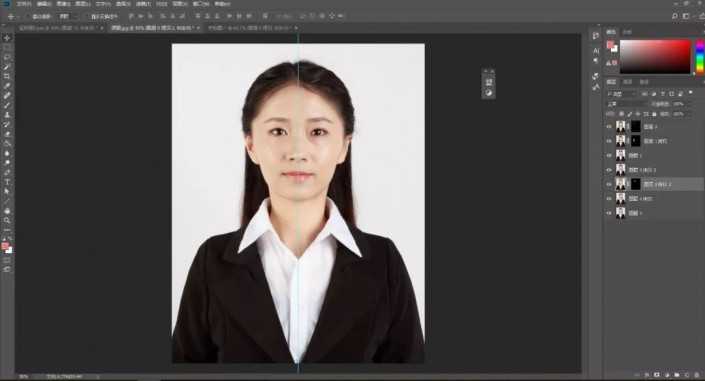Create a new layer from the Layers footer
Viewport: 705px width, 381px height.
pos(687,375)
